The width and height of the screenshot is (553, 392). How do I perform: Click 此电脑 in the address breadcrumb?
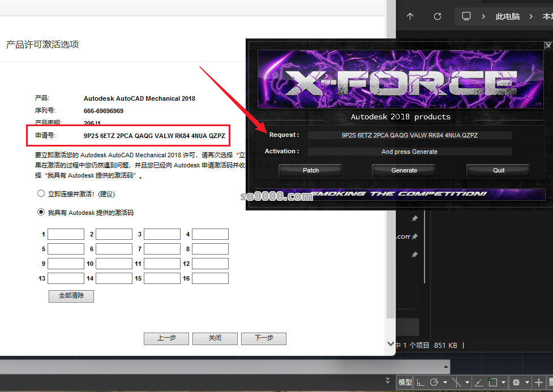pos(507,16)
